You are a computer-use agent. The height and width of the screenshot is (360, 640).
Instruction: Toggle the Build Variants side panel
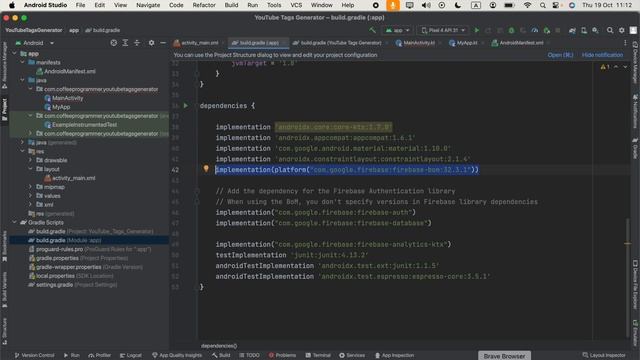pyautogui.click(x=4, y=289)
